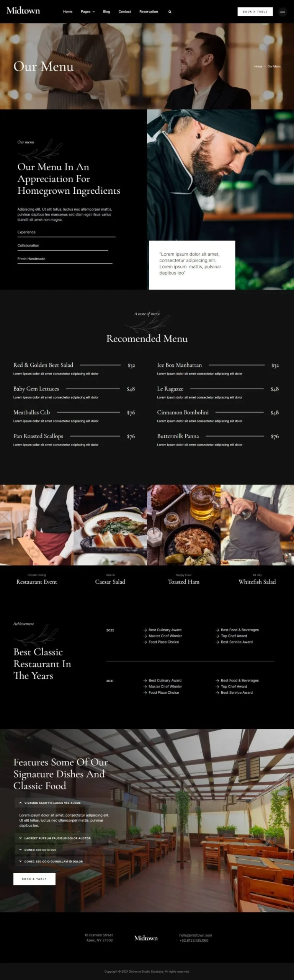This screenshot has height=980, width=294.
Task: Click arrow beside Food Place Choice 2021
Action: coord(145,693)
